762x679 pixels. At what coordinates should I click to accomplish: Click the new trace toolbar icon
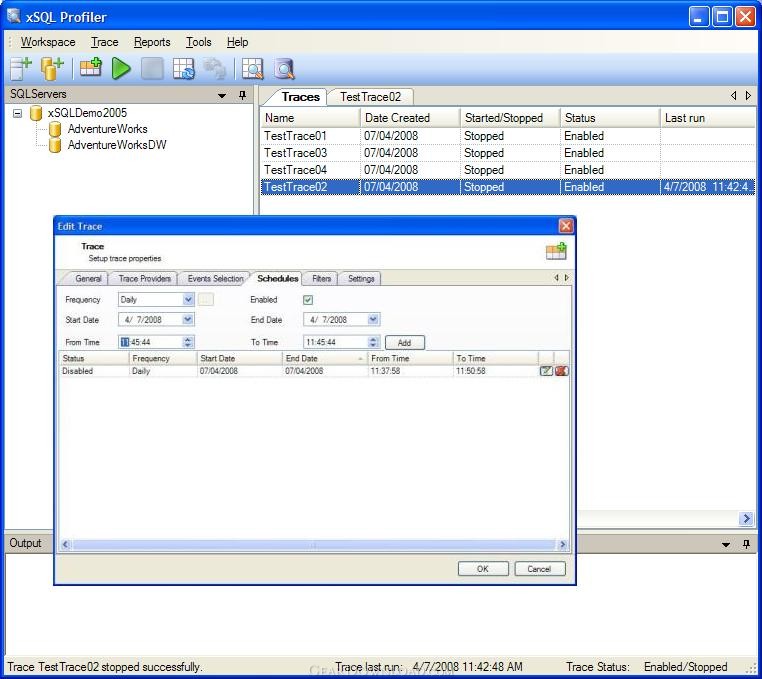[x=91, y=69]
